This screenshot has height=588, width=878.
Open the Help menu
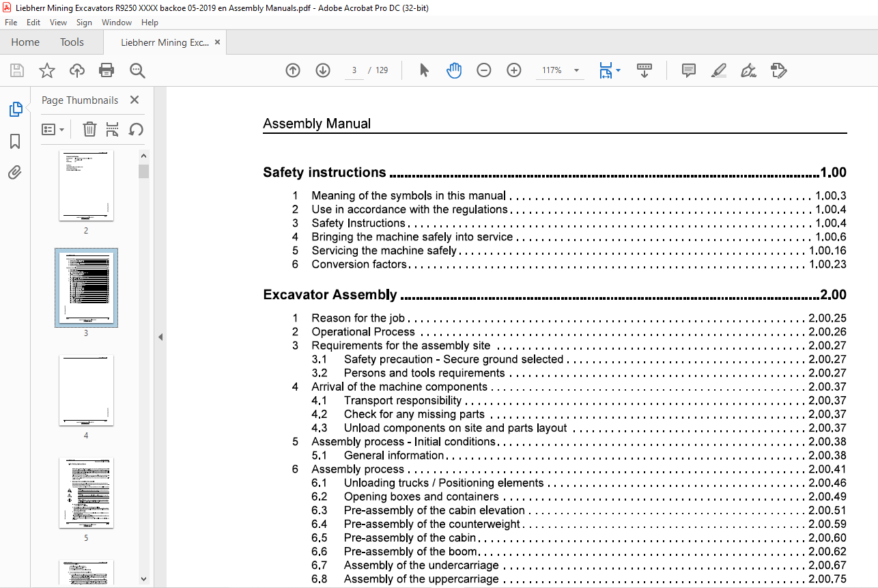point(150,23)
